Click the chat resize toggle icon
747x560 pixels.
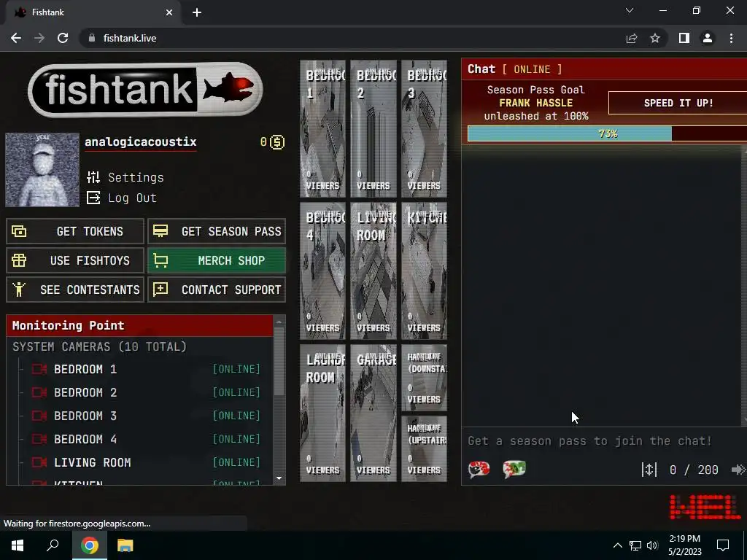click(649, 470)
